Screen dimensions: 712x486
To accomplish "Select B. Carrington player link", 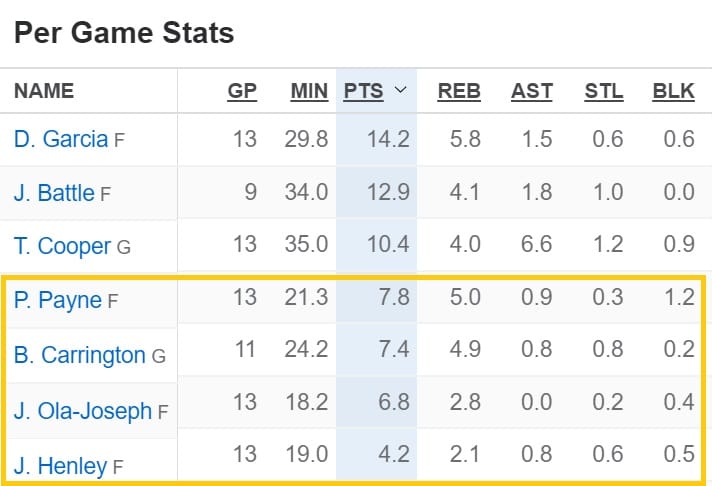I will pyautogui.click(x=80, y=355).
